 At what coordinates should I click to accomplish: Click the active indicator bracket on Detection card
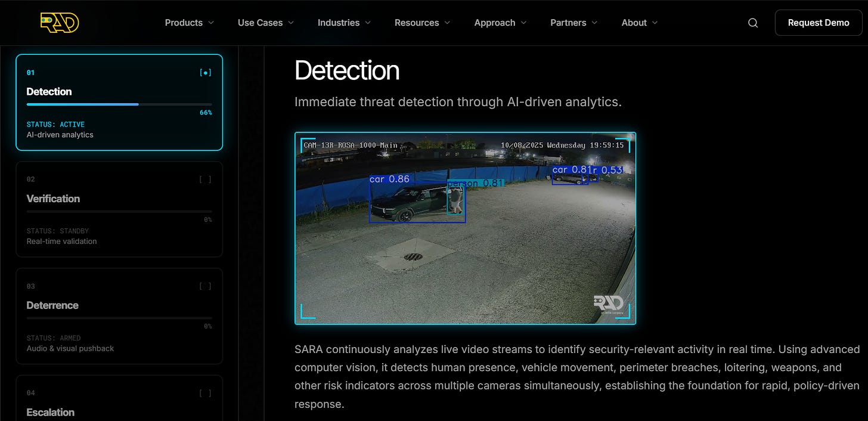click(x=206, y=73)
